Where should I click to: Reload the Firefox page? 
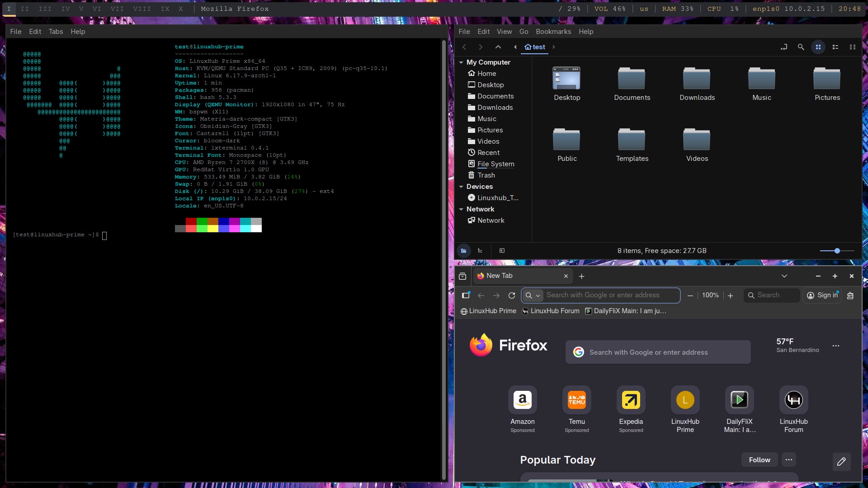point(512,296)
